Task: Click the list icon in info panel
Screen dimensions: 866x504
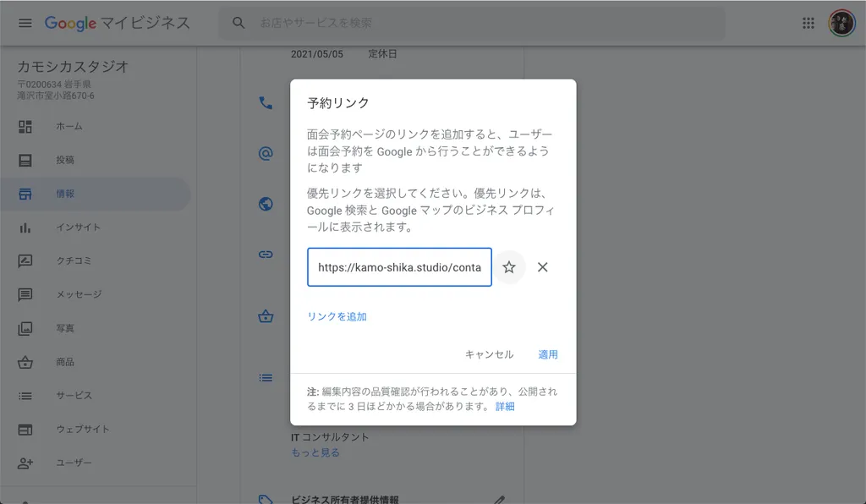Action: [x=266, y=378]
